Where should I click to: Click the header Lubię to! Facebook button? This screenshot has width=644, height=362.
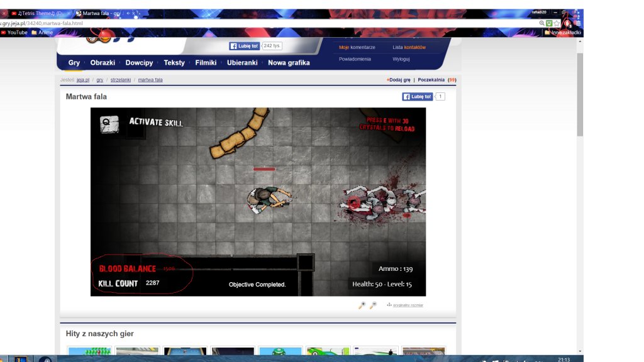pyautogui.click(x=245, y=46)
